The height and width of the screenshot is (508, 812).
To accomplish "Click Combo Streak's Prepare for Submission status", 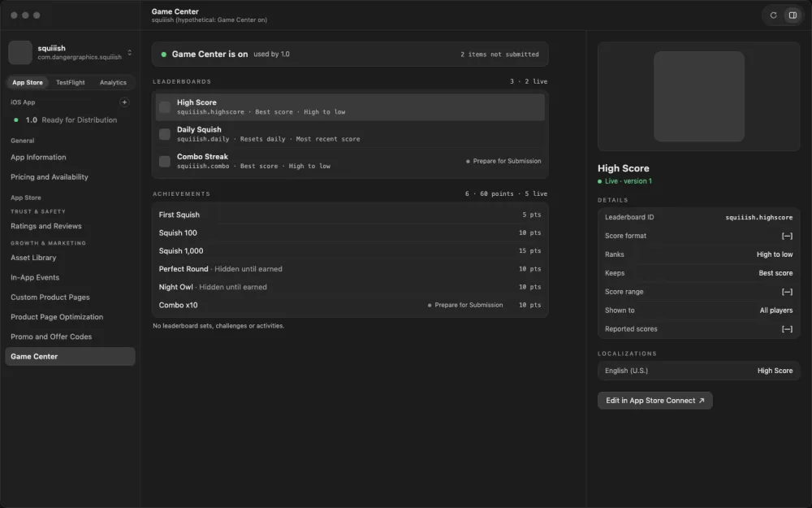I will pos(503,161).
